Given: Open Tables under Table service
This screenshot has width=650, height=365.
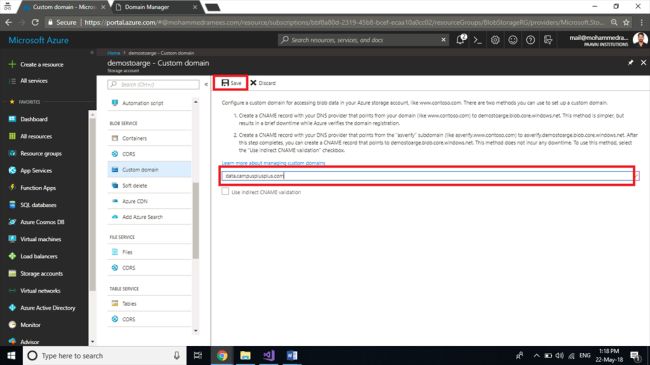Looking at the screenshot, I should pyautogui.click(x=150, y=304).
